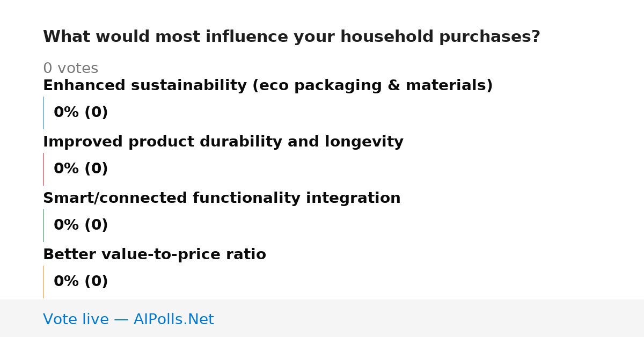The height and width of the screenshot is (337, 644).
Task: Click the (0) count beside Smart/connected percentage
Action: 96,225
